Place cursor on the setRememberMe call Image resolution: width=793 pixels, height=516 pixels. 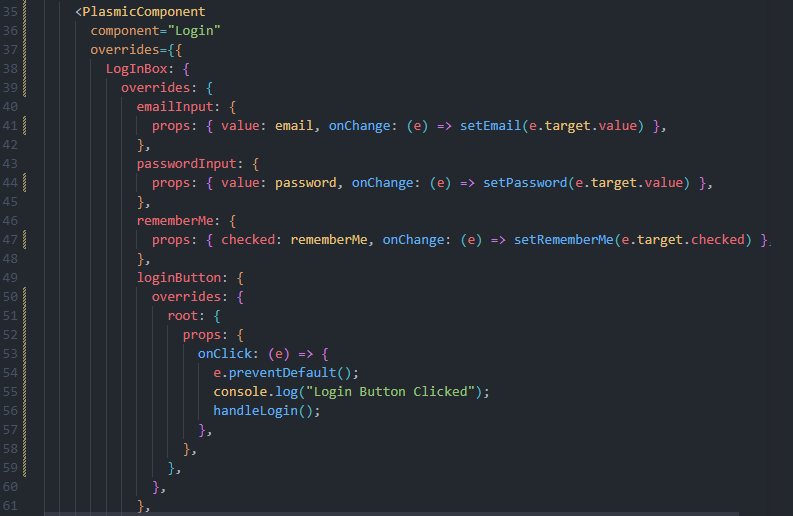563,240
